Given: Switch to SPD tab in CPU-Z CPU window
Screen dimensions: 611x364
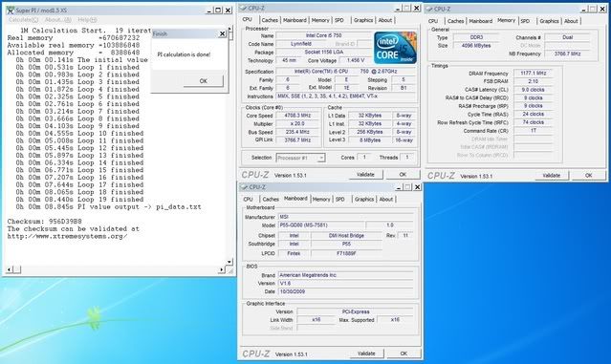Looking at the screenshot, I should (339, 20).
